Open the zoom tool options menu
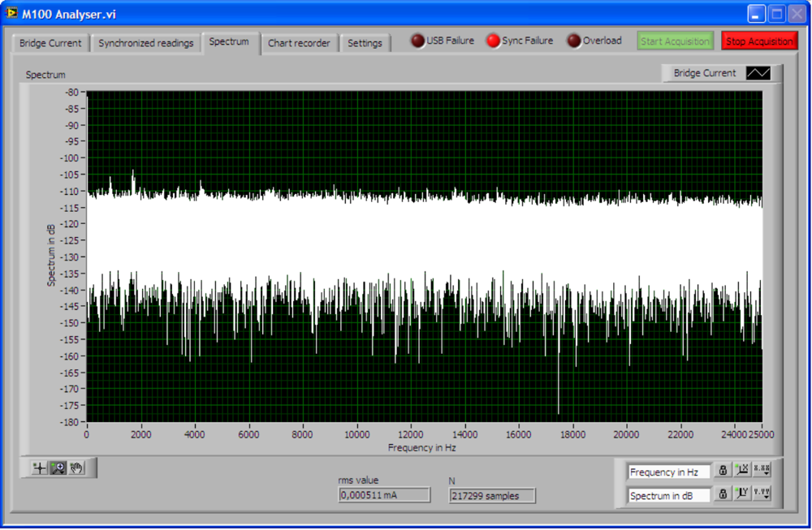Image resolution: width=812 pixels, height=530 pixels. (x=63, y=472)
